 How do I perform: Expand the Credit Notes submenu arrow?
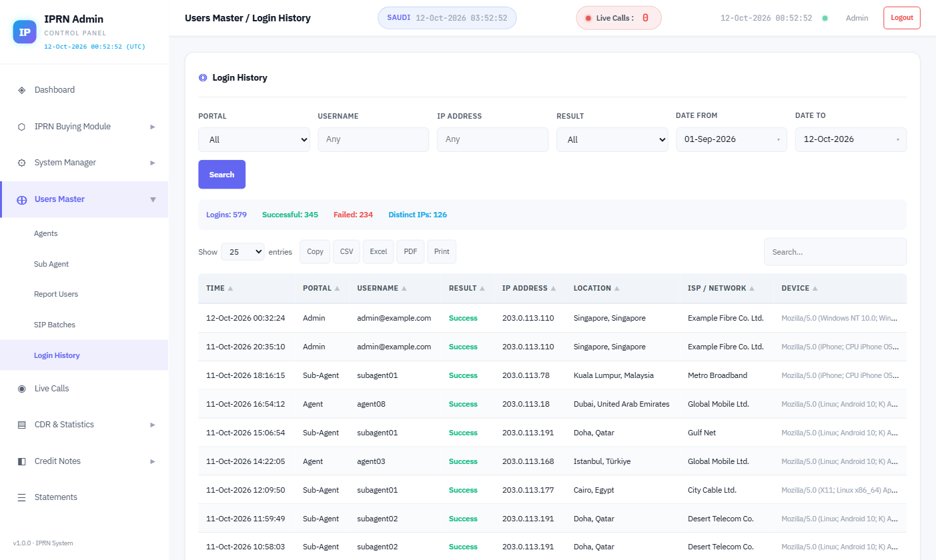(x=153, y=461)
